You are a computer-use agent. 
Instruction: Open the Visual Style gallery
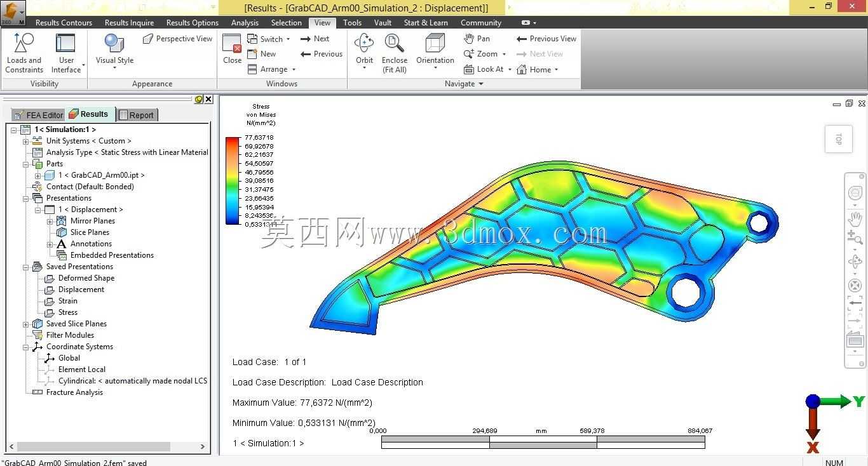[x=114, y=51]
